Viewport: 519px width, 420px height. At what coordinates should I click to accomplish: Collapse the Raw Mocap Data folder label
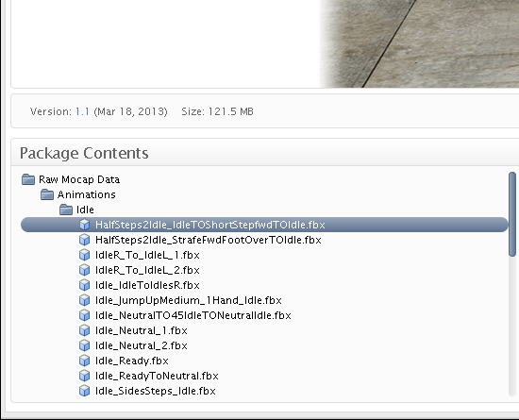(x=79, y=179)
